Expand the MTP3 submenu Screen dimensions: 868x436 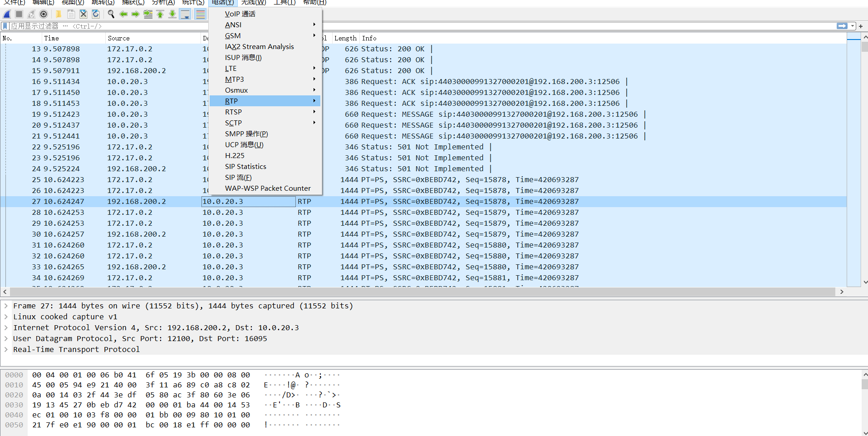[265, 79]
